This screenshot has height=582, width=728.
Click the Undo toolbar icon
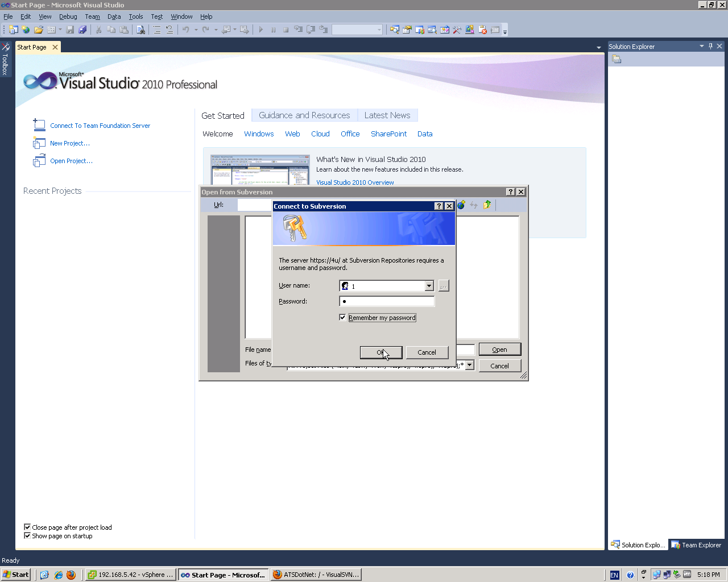point(185,30)
